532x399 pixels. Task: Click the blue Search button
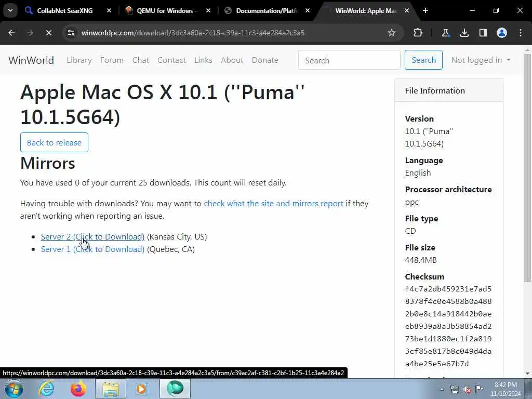click(423, 60)
